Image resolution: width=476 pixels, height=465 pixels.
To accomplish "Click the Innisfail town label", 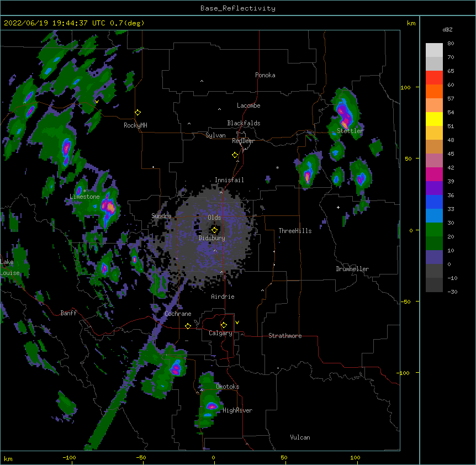I will click(229, 180).
